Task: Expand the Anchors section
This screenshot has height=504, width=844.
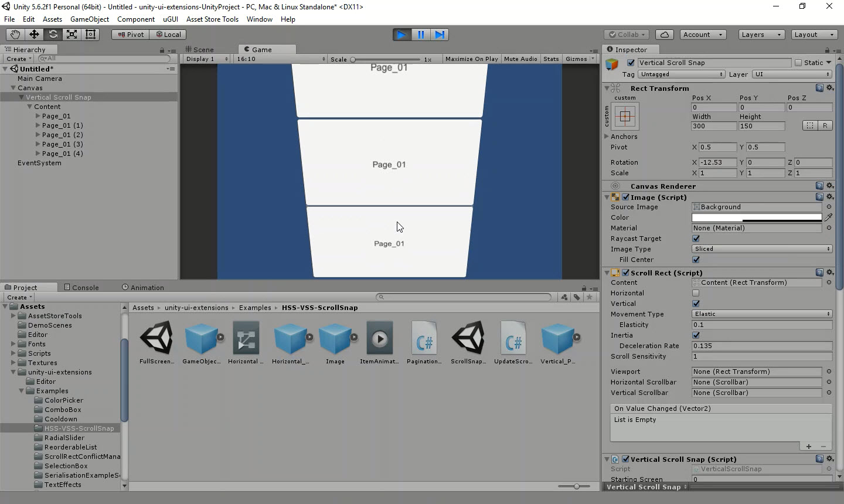Action: pos(607,136)
